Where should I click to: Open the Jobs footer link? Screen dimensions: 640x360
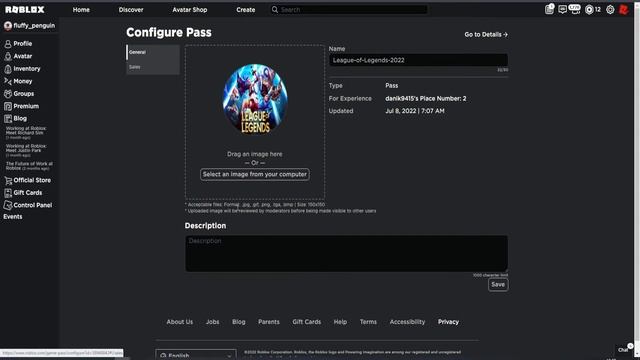tap(212, 322)
